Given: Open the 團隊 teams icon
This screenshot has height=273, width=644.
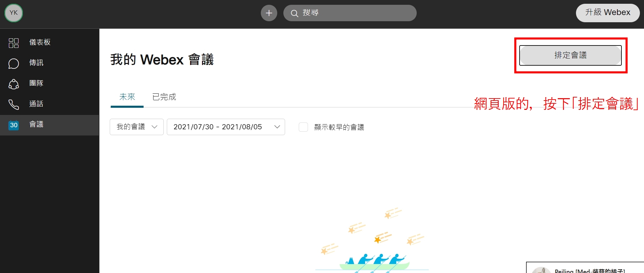Looking at the screenshot, I should click(14, 84).
